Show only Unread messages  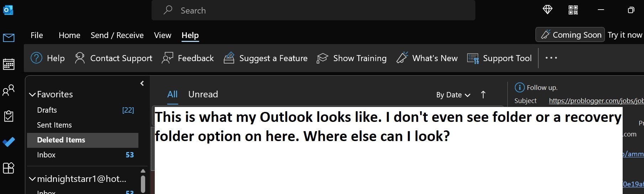(x=203, y=94)
